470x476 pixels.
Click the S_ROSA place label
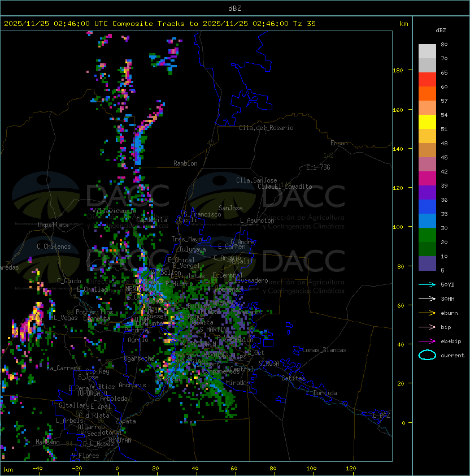tap(269, 363)
